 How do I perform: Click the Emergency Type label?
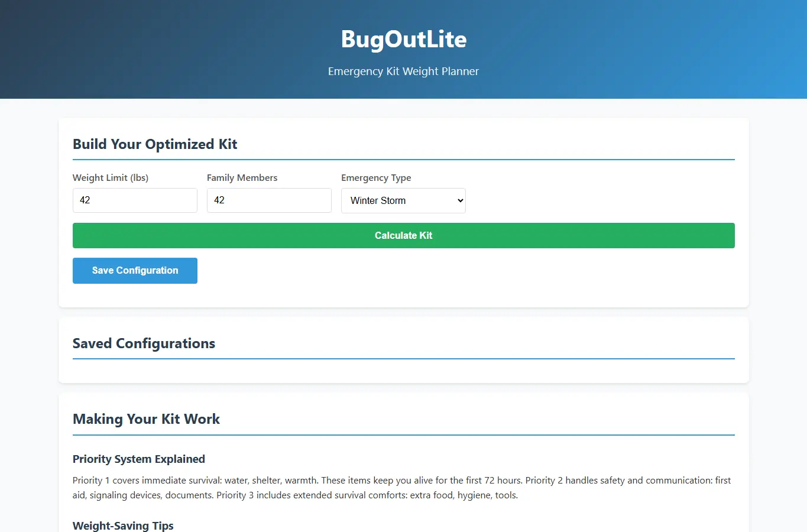[376, 178]
